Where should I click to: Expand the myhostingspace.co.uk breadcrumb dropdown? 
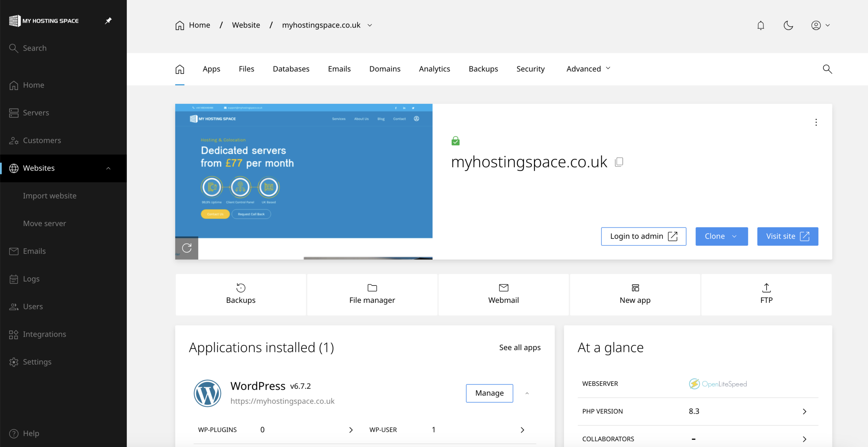click(x=370, y=25)
